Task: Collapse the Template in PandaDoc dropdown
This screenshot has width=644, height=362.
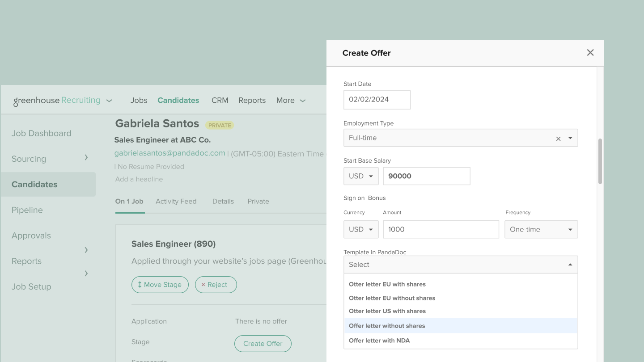Action: 570,265
